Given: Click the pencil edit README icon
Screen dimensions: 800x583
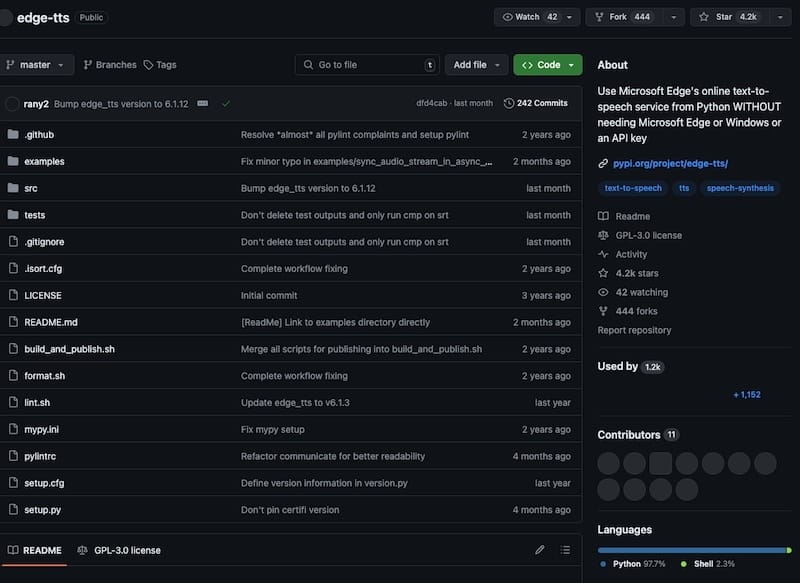Looking at the screenshot, I should (x=540, y=550).
